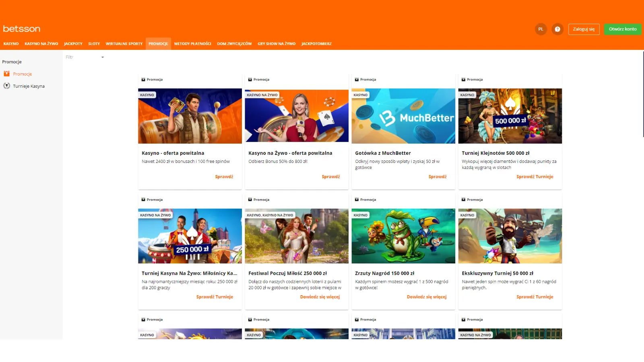Click gift icon above Gotówka z MuchBetter card
The height and width of the screenshot is (362, 644).
click(357, 80)
